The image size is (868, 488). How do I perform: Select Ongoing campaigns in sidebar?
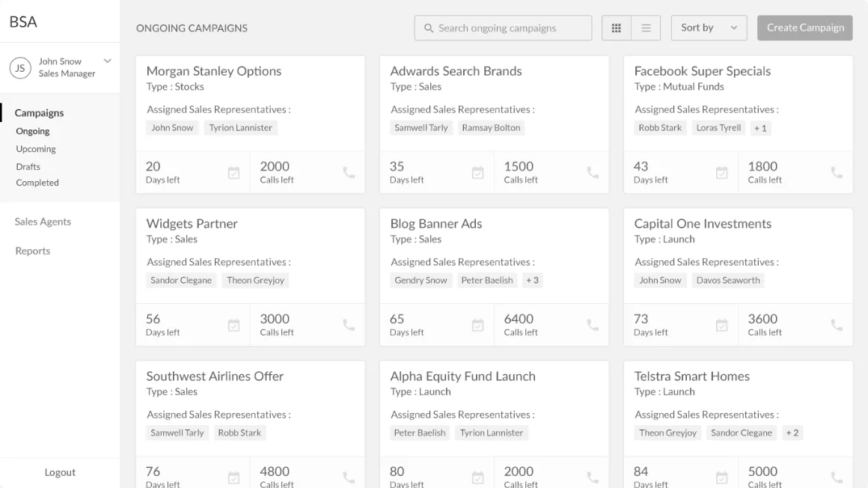(x=33, y=131)
